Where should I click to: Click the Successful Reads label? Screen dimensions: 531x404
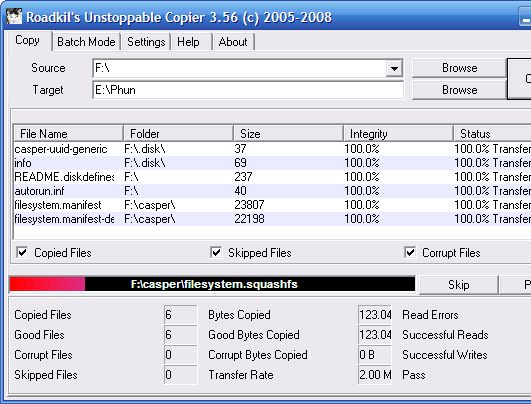click(445, 335)
